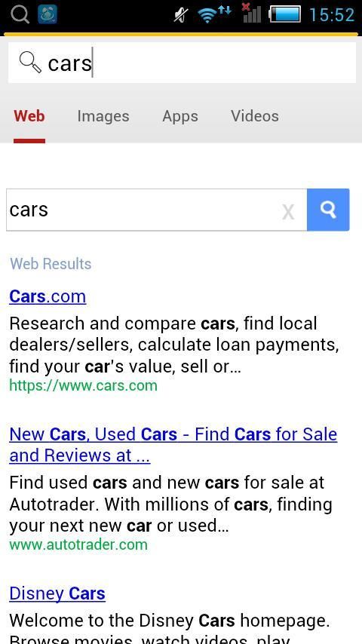The image size is (362, 644).
Task: Switch to the Apps tab
Action: pyautogui.click(x=180, y=116)
